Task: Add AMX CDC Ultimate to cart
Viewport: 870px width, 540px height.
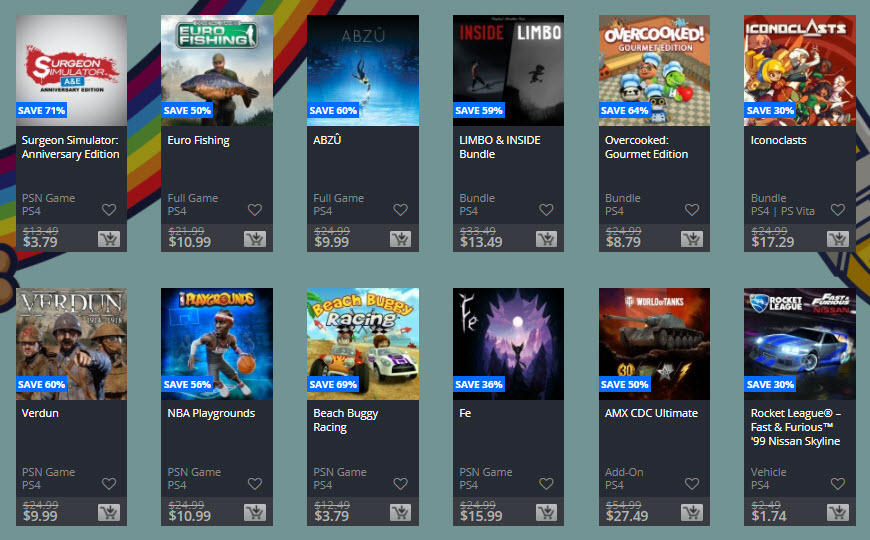Action: pos(692,512)
